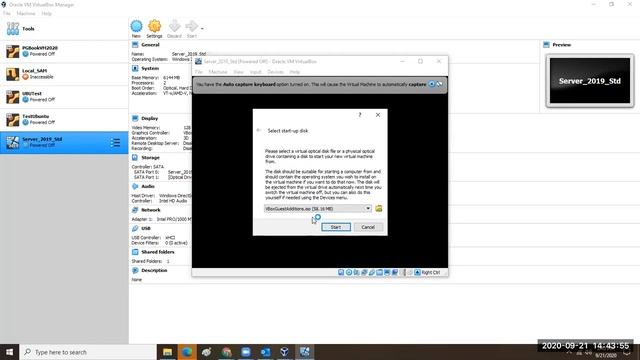The image size is (640, 360).
Task: Click the folder icon to browse disk file
Action: 379,209
